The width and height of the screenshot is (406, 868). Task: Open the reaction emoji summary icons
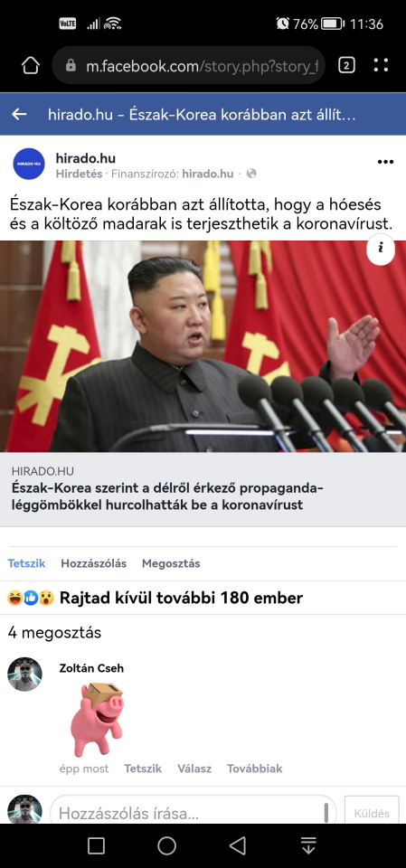click(31, 598)
